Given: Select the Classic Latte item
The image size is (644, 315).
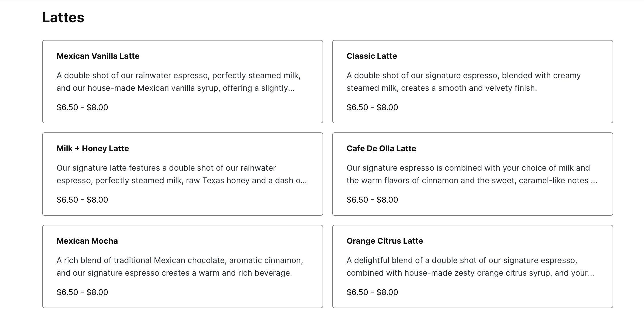Looking at the screenshot, I should pos(473,82).
